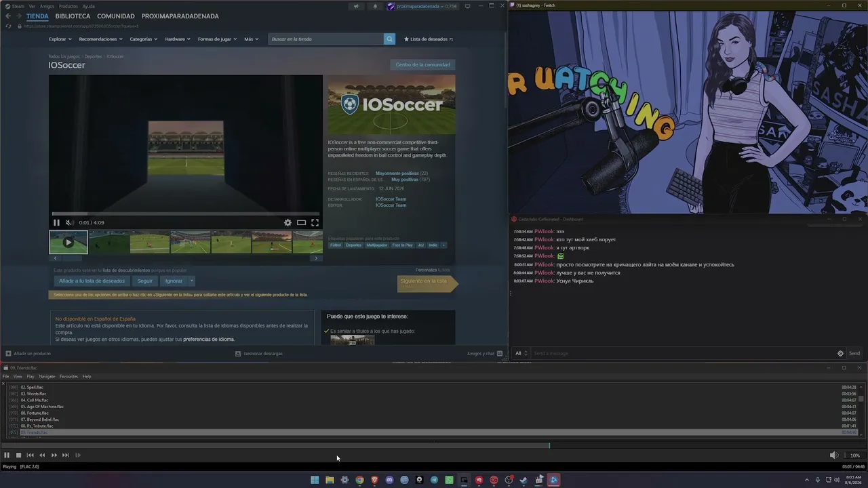The width and height of the screenshot is (868, 488).
Task: Reload the Steam store page
Action: (8, 26)
